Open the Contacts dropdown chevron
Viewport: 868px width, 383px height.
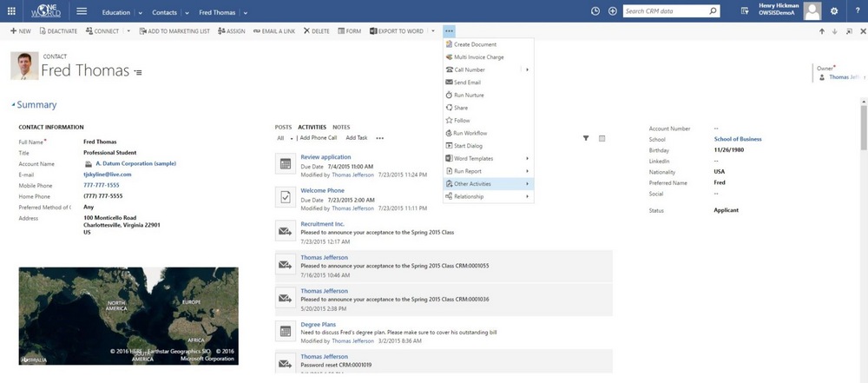click(x=187, y=13)
